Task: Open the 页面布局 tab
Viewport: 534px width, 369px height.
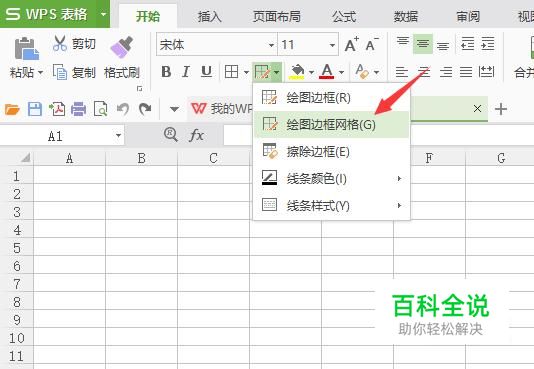Action: (277, 16)
